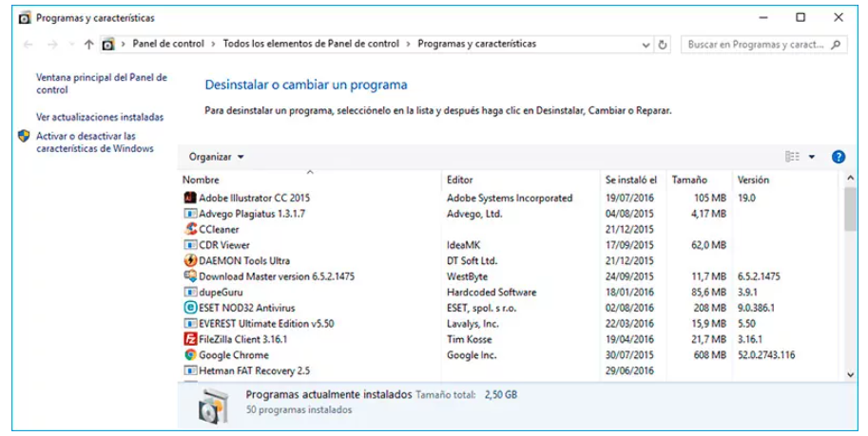This screenshot has width=868, height=436.
Task: Sort by the Editor column header
Action: click(459, 180)
